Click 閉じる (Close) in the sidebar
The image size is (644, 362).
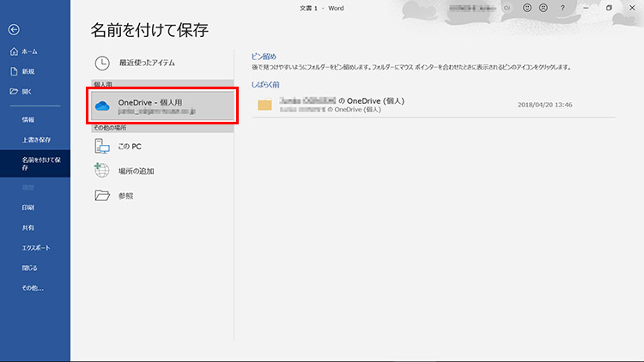tap(31, 267)
